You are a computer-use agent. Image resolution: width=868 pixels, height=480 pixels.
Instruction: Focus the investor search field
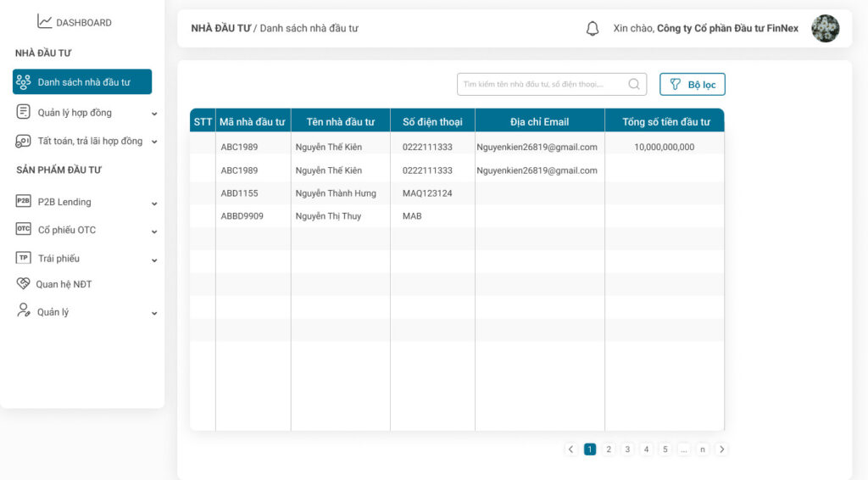click(551, 84)
